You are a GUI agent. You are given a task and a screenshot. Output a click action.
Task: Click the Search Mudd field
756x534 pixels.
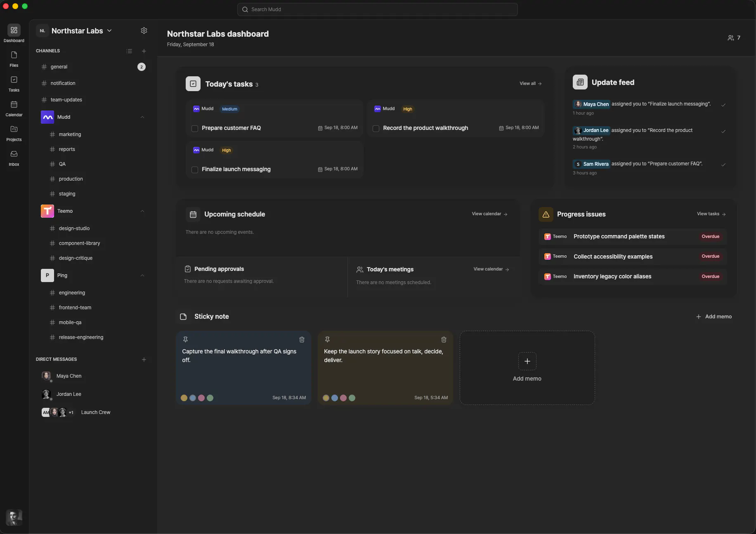[377, 9]
